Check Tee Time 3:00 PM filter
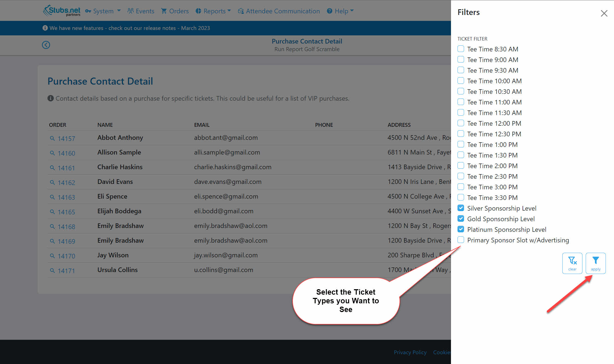614x364 pixels. (461, 187)
